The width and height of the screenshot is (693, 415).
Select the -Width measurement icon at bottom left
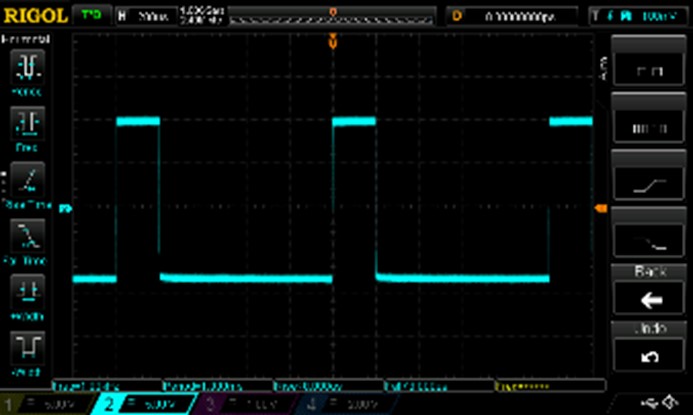click(x=27, y=350)
